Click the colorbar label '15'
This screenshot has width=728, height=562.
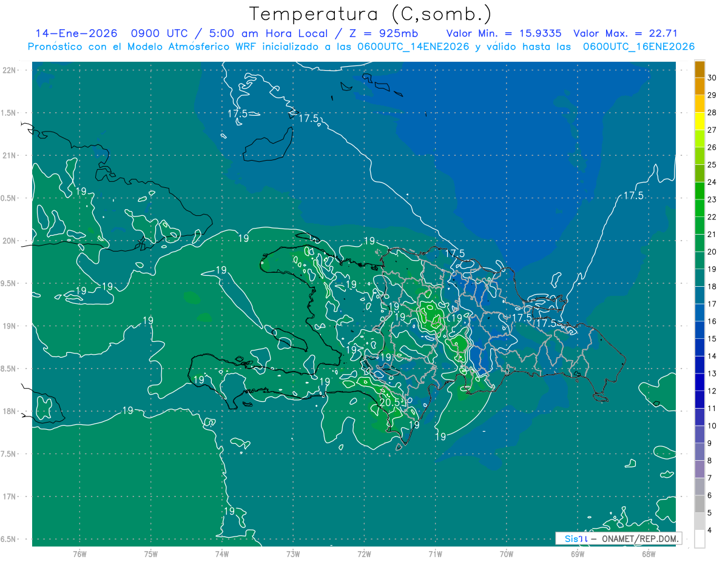(712, 339)
